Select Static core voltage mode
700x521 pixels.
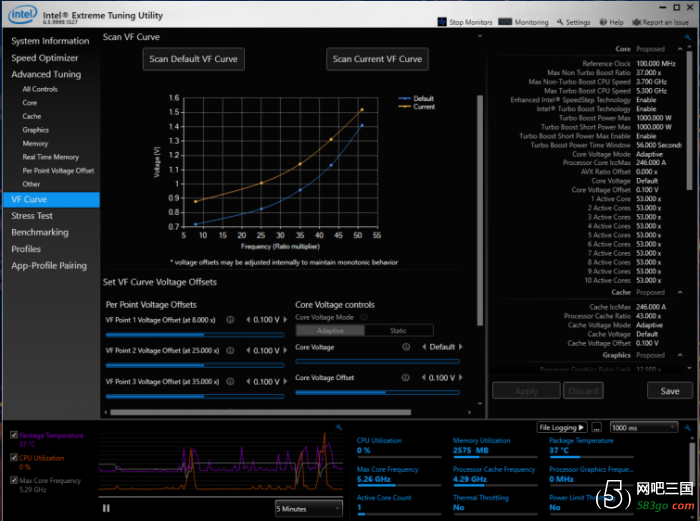pos(398,331)
